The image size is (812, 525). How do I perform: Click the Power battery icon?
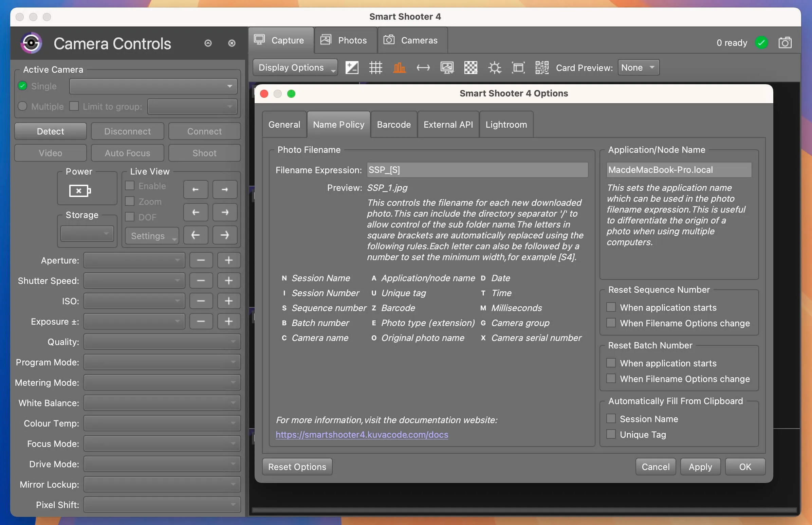tap(80, 191)
